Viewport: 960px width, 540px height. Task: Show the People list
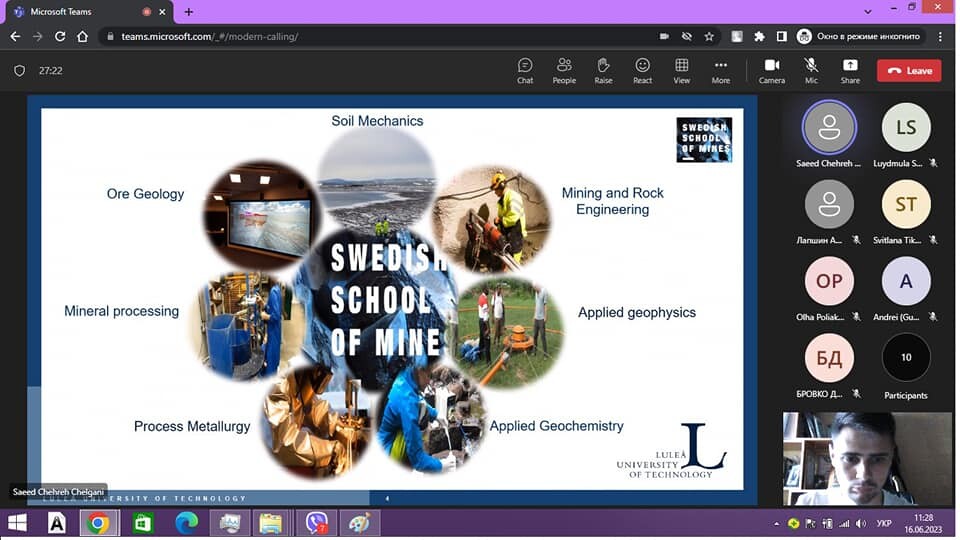[564, 70]
